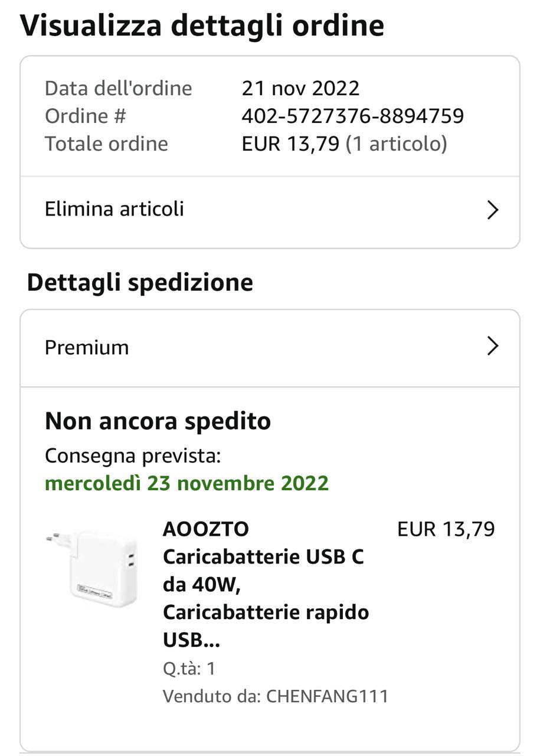Click the green delivery date mercoledì 23 novembre

(x=186, y=483)
